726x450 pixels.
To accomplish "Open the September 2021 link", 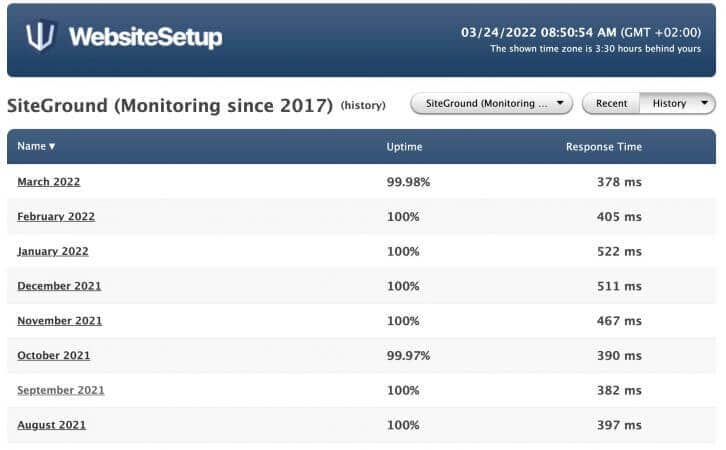I will click(x=61, y=390).
